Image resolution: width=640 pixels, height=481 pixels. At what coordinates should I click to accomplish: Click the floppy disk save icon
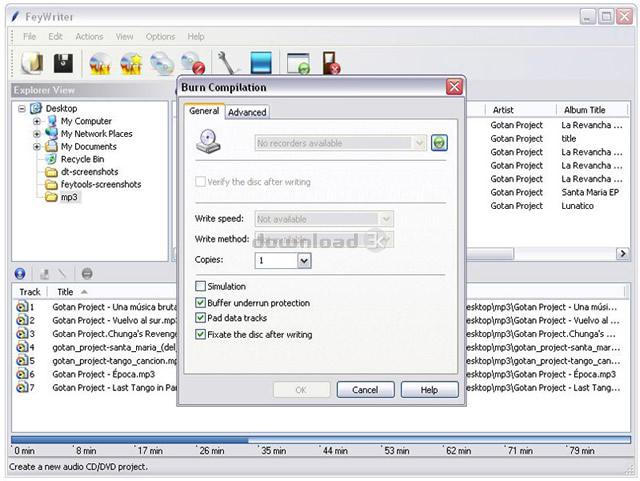click(64, 63)
